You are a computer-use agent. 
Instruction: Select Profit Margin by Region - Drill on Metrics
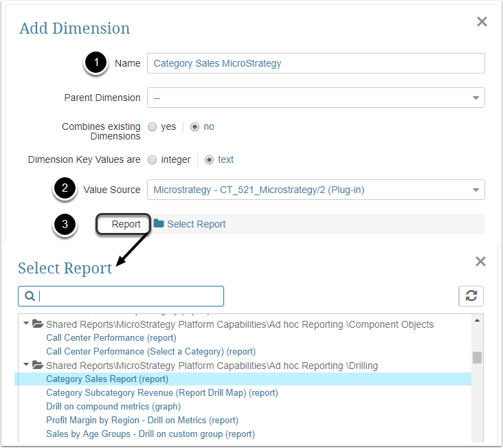pos(142,420)
